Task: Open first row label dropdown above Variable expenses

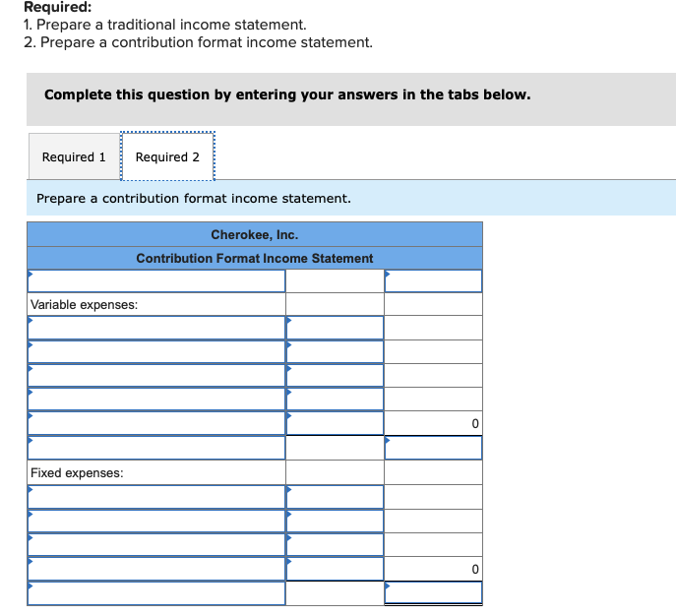Action: [156, 281]
